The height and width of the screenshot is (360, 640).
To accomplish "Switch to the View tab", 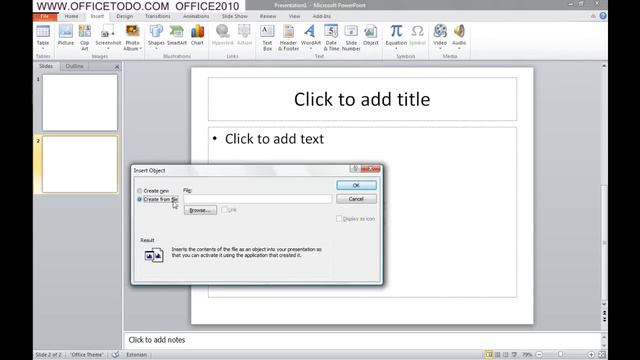I will [x=294, y=16].
